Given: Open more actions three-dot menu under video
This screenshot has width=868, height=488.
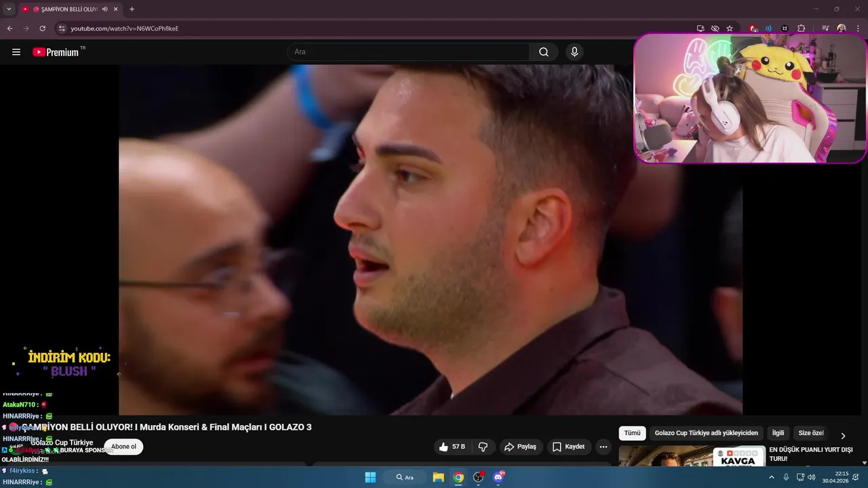Looking at the screenshot, I should (x=602, y=447).
